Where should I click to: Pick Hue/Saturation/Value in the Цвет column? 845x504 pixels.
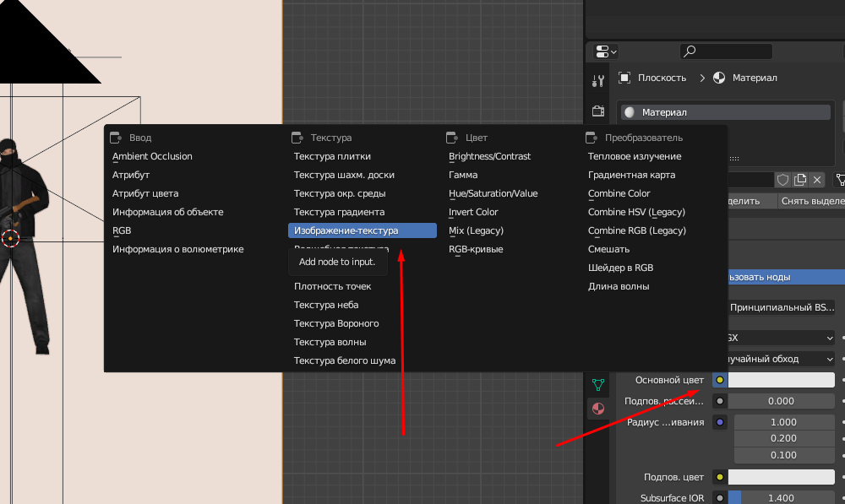pyautogui.click(x=493, y=193)
